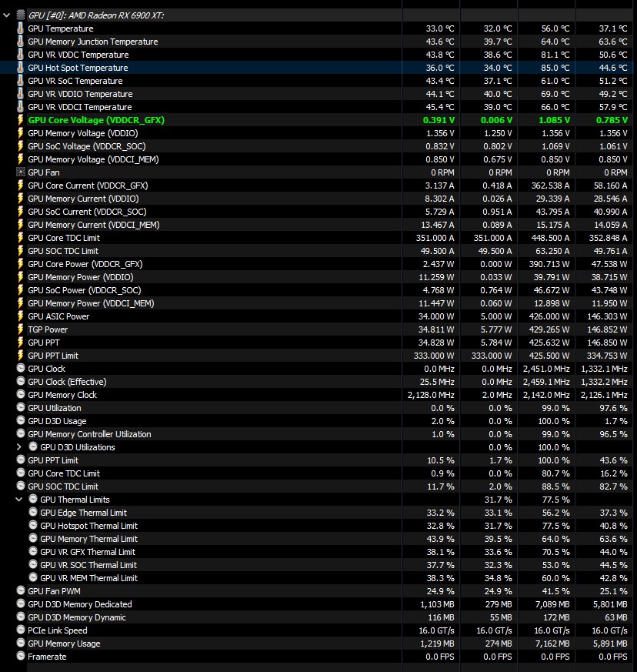Select the GPU VR MEM Thermal Limit label
Viewport: 637px width, 672px height.
click(89, 578)
